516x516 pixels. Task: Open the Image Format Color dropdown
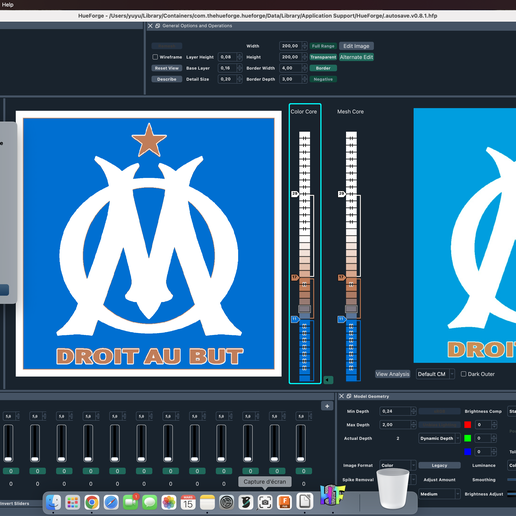pyautogui.click(x=398, y=465)
